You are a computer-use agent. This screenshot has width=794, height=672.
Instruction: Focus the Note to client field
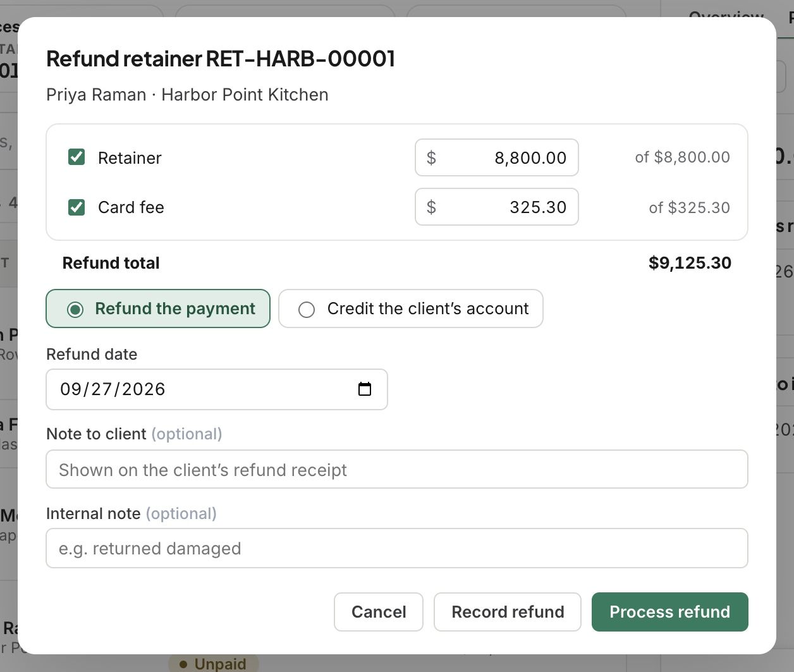pos(397,469)
